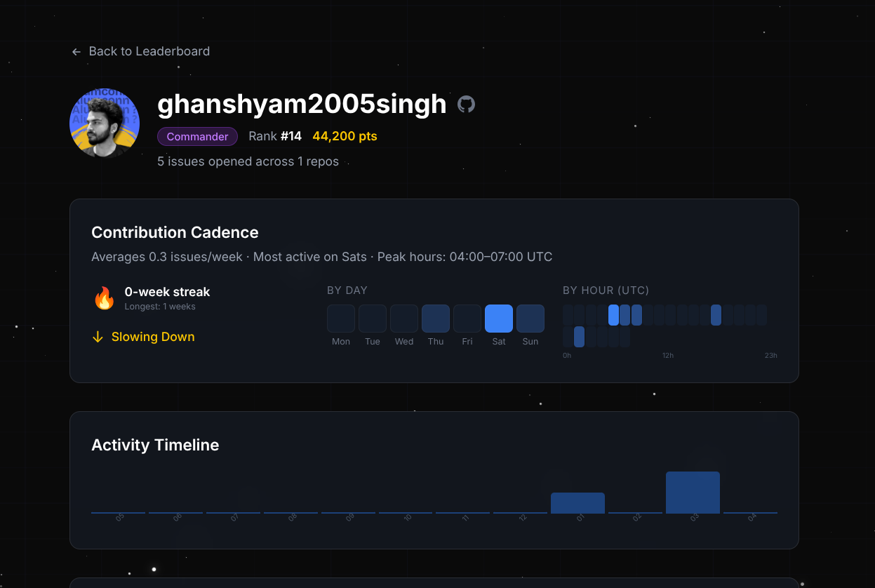Select the highlighted hour cell in second row
875x588 pixels.
(579, 337)
